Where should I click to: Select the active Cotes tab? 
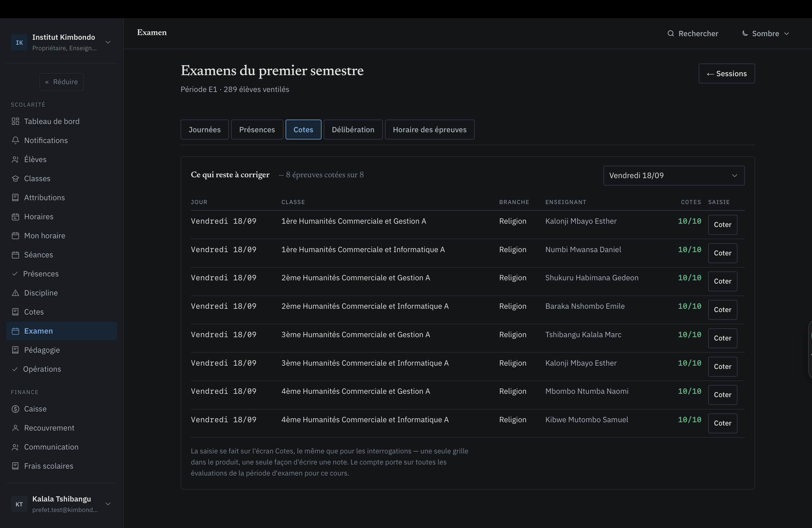303,130
